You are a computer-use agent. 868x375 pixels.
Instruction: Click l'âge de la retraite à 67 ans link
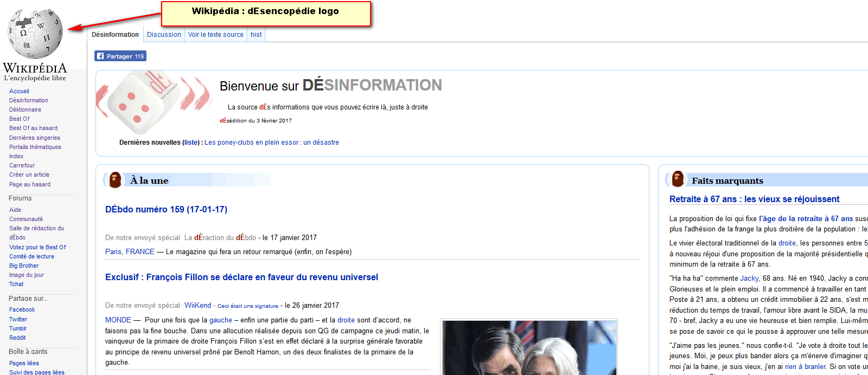pos(806,218)
